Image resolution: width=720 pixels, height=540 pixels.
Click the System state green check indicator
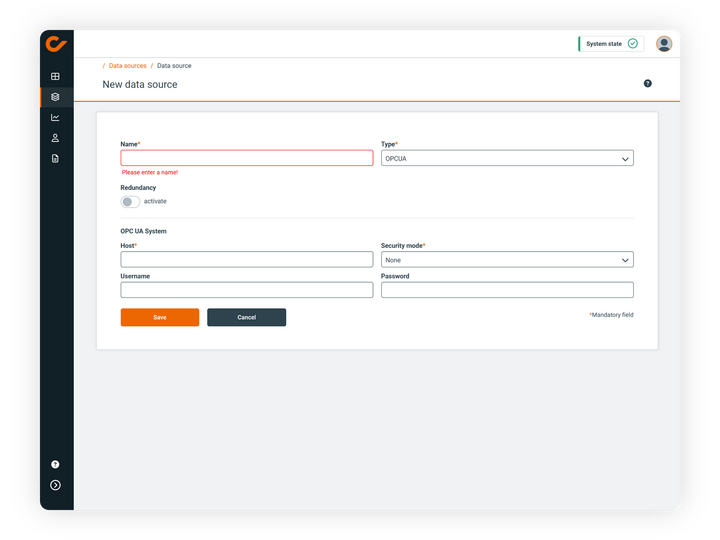click(632, 44)
